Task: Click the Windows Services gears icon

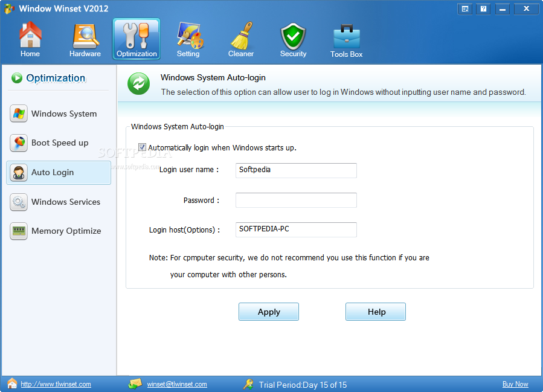Action: tap(19, 202)
